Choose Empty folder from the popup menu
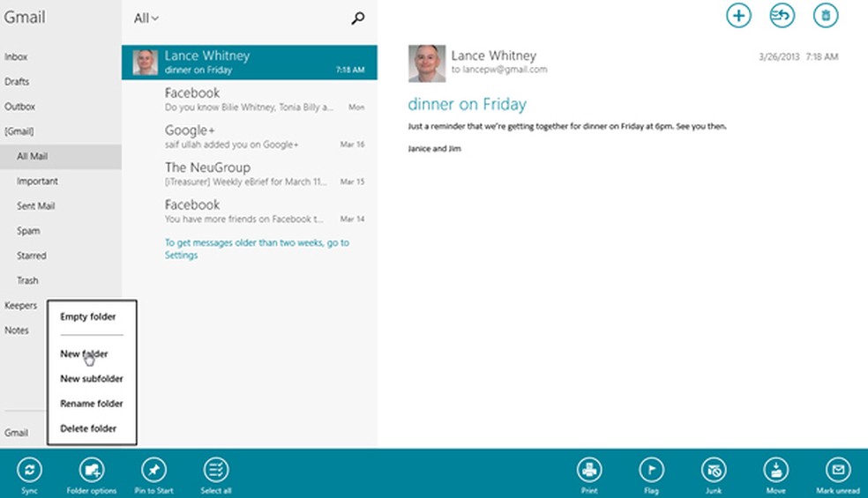 88,316
